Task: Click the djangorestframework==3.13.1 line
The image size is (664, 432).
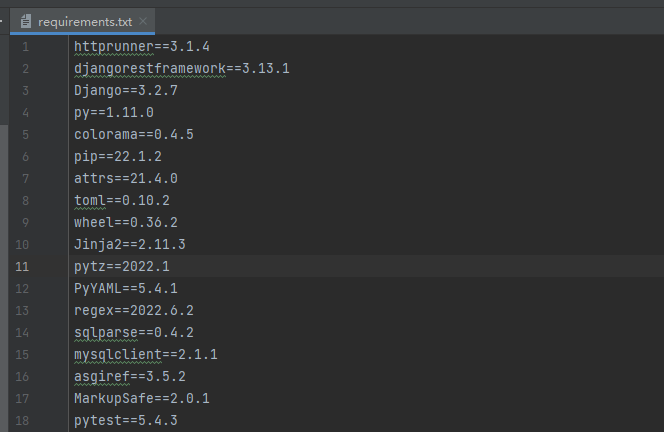Action: point(182,69)
